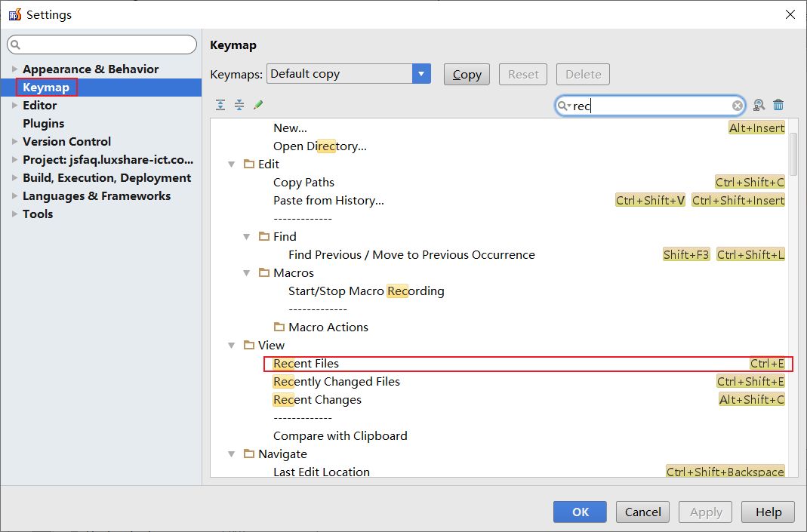Viewport: 807px width, 532px height.
Task: Select Plugins in the settings sidebar
Action: click(43, 123)
